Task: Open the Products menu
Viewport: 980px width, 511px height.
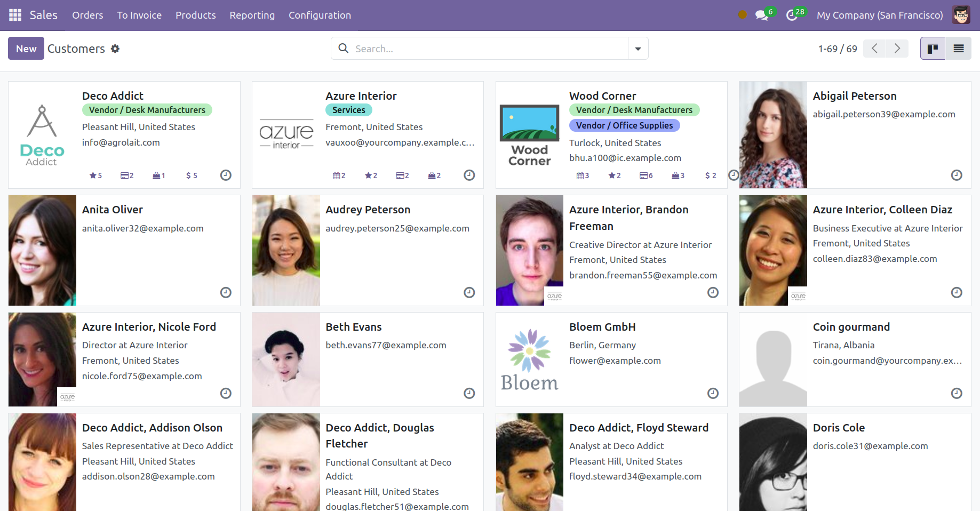Action: pos(195,15)
